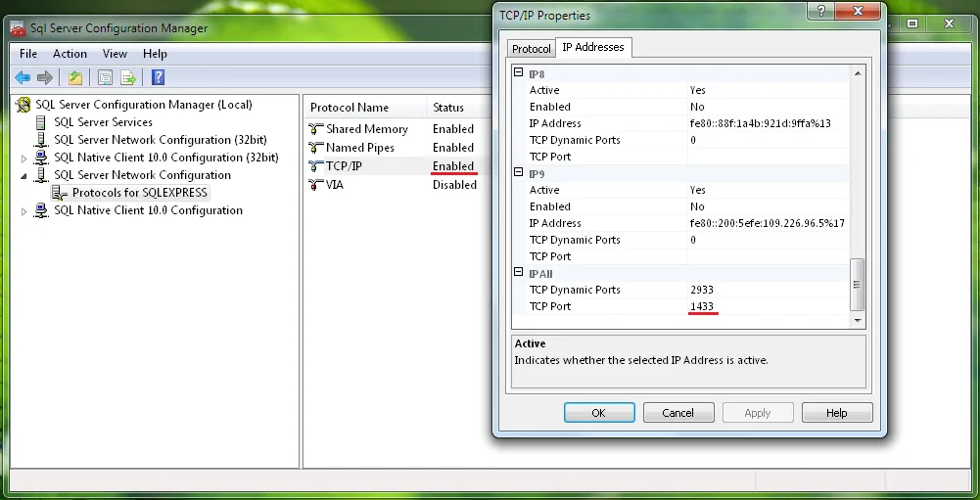980x500 pixels.
Task: Click the Named Pipes protocol icon
Action: (315, 148)
